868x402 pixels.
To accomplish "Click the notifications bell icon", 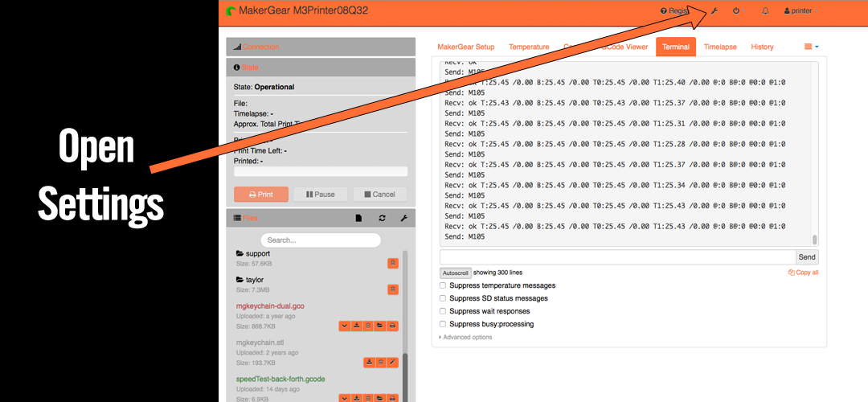I will [765, 11].
